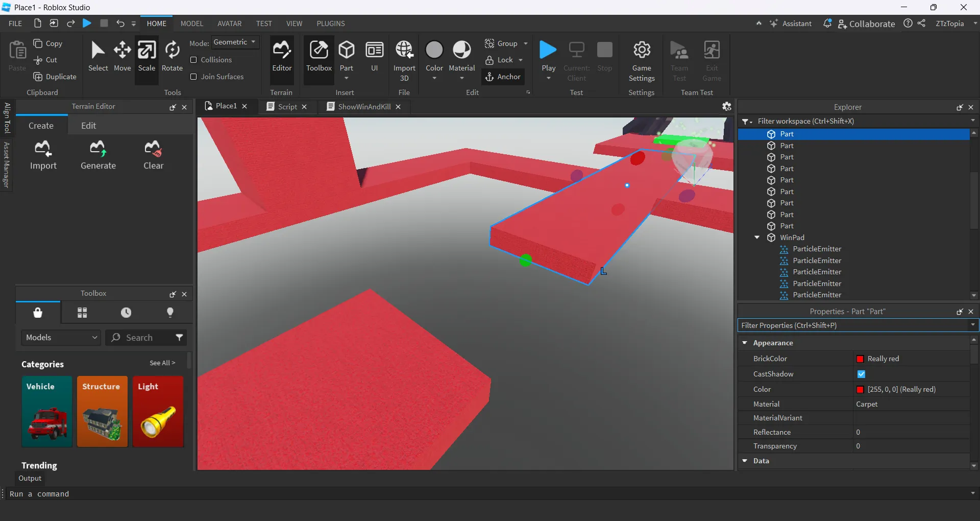980x521 pixels.
Task: Switch to the TEST ribbon tab
Action: [x=264, y=23]
